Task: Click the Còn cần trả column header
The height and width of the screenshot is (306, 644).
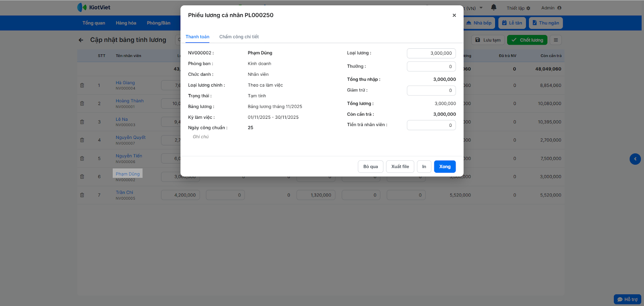Action: [x=551, y=56]
